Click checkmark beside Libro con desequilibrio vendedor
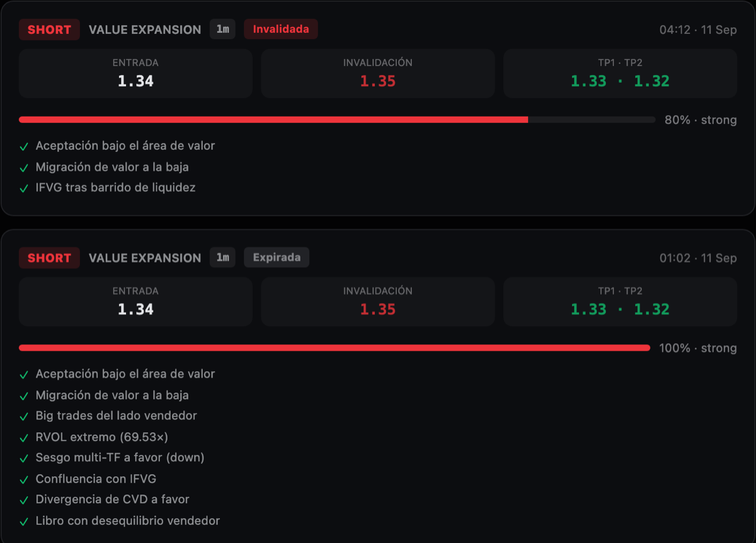756x543 pixels. (x=24, y=522)
